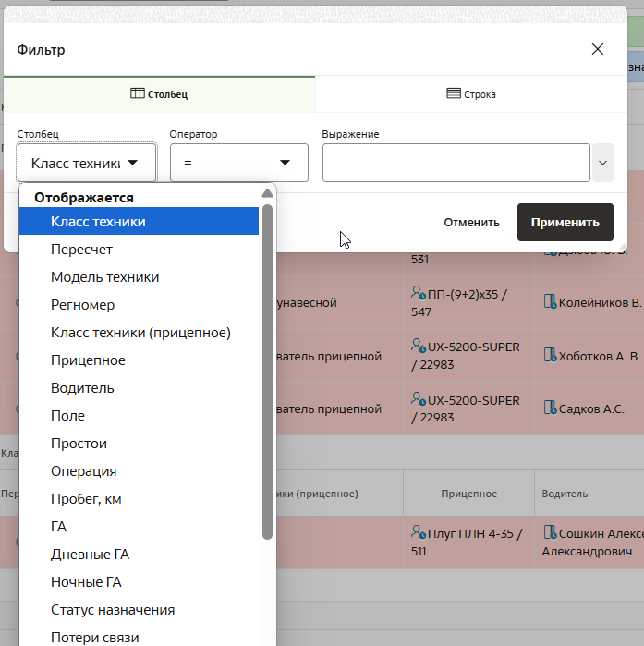This screenshot has height=646, width=644.
Task: Click the driver icon next to Сошкин
Action: 550,532
